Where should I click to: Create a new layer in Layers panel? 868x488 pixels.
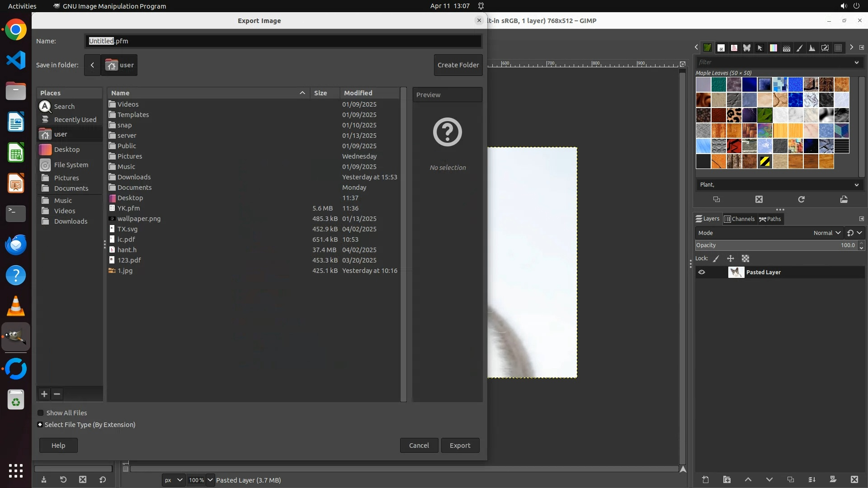[x=705, y=479]
